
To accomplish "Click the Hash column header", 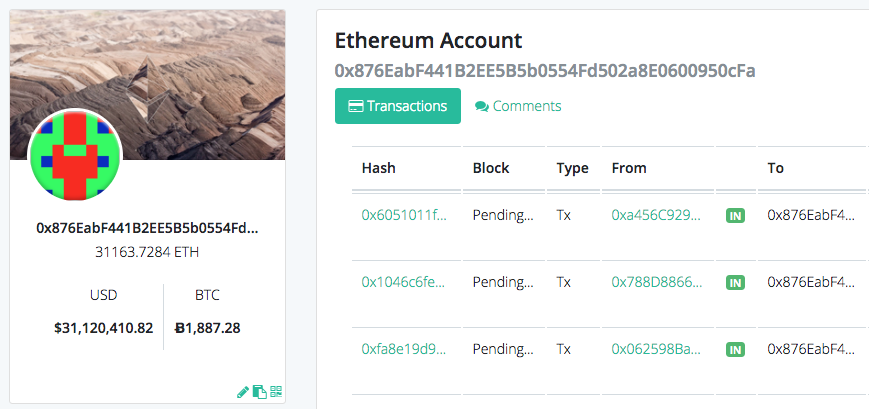I will tap(379, 168).
